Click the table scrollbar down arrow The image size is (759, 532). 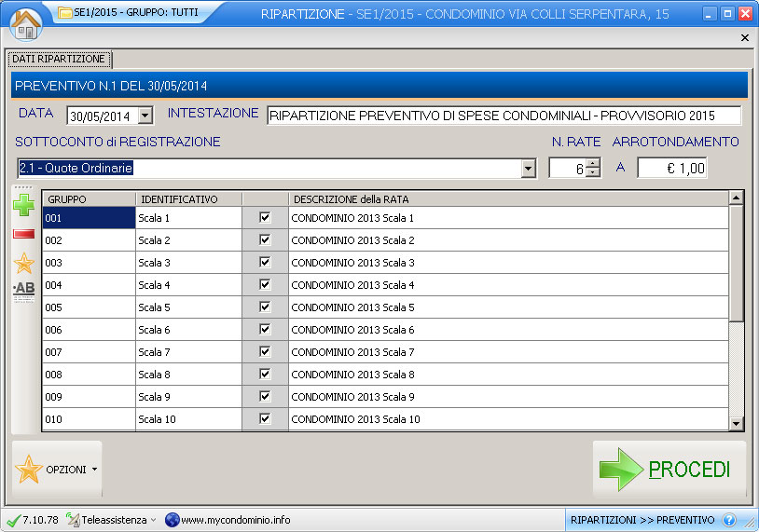(x=736, y=424)
